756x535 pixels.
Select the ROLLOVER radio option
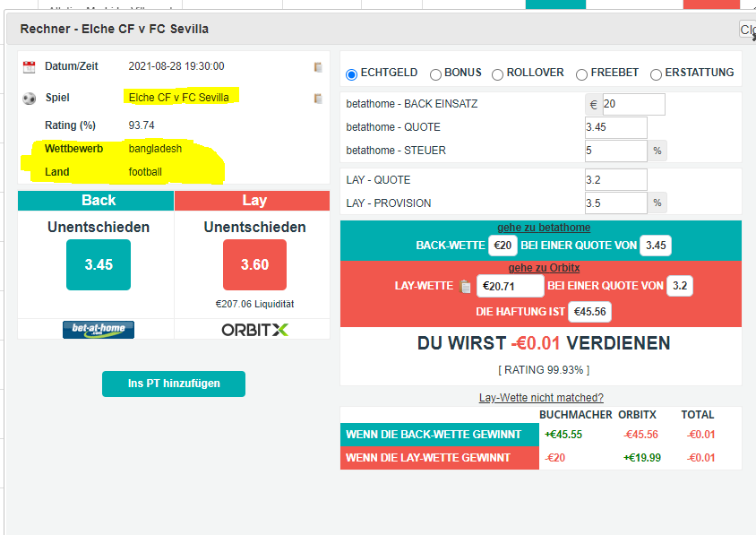pos(497,74)
